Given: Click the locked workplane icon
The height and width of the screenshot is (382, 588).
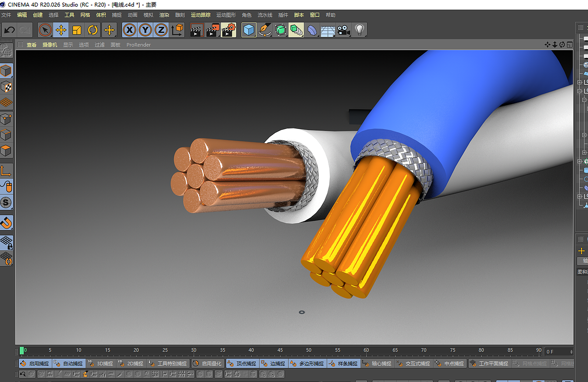Looking at the screenshot, I should tap(6, 242).
